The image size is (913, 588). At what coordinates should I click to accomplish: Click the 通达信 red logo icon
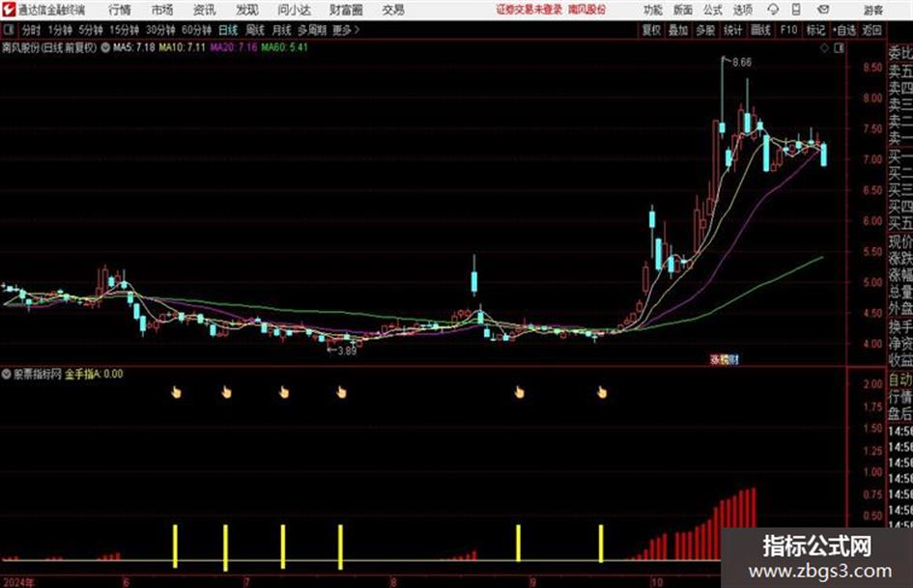(8, 10)
